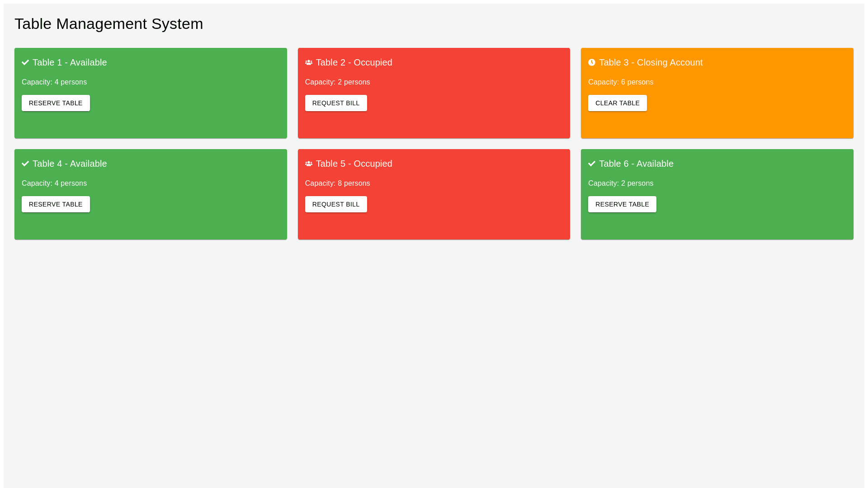Click the people icon on Table 2

pos(309,62)
